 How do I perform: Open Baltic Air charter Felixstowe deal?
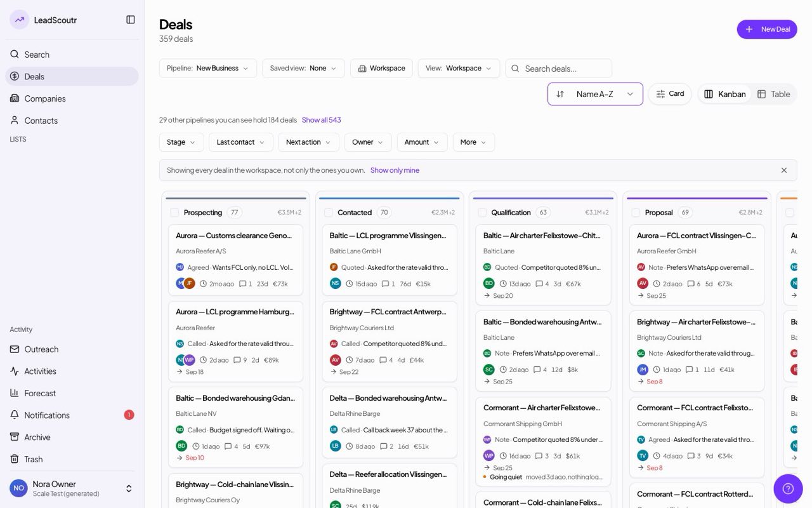[543, 265]
